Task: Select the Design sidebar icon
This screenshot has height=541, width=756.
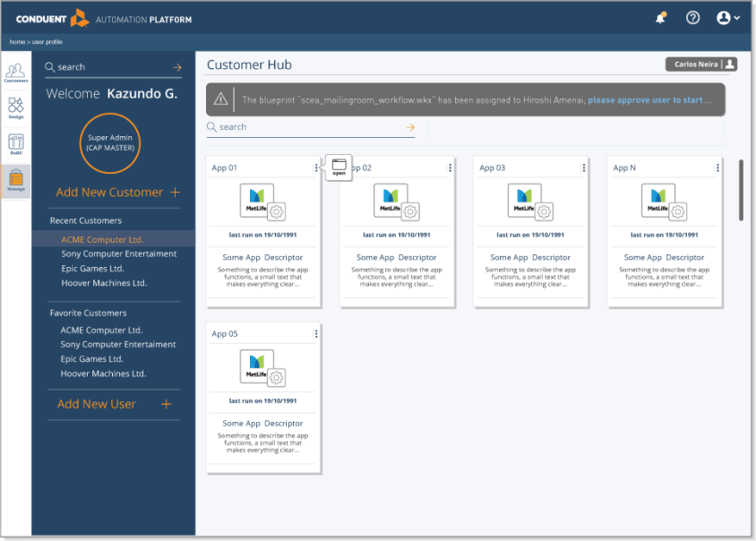Action: 15,107
